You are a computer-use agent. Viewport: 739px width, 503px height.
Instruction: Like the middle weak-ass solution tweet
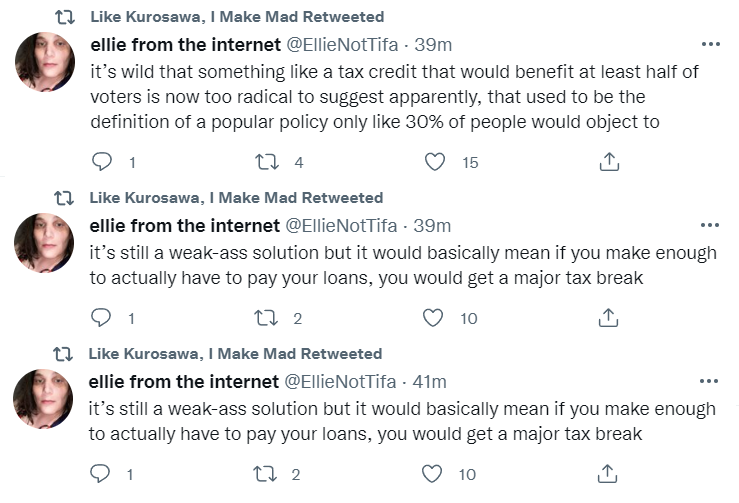pyautogui.click(x=433, y=318)
